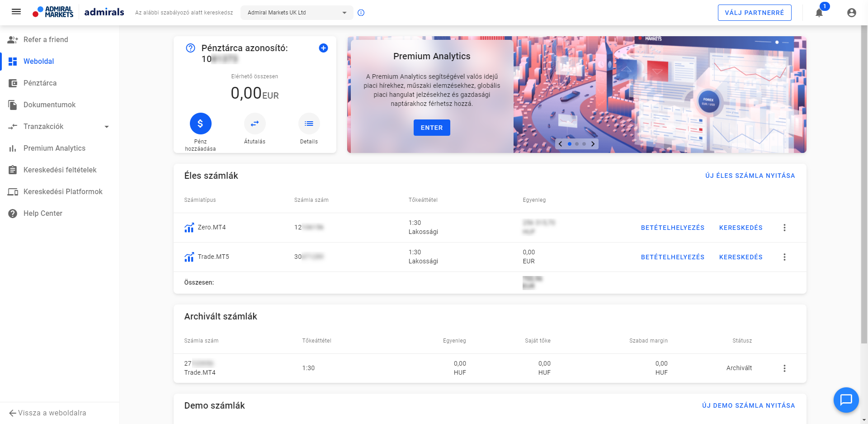Image resolution: width=868 pixels, height=424 pixels.
Task: Click the Kereskedési feltételek clipboard icon
Action: (13, 170)
